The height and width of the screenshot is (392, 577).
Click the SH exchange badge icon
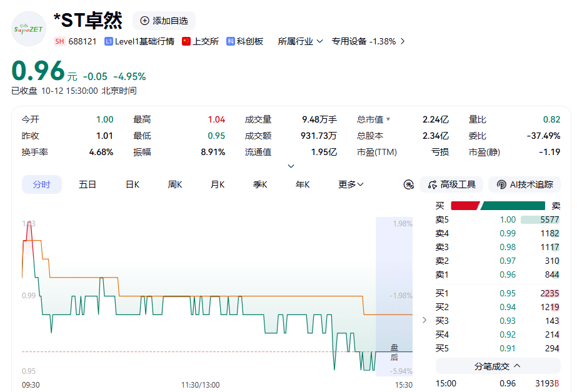59,41
